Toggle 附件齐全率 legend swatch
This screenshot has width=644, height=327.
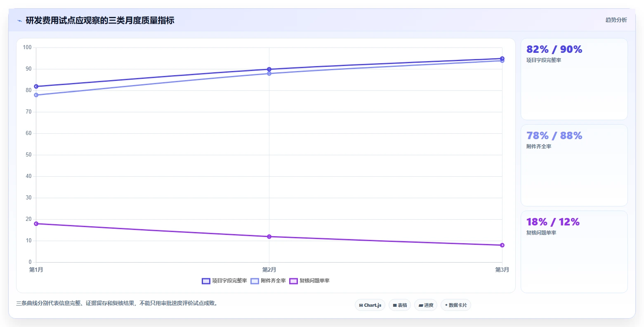coord(255,281)
